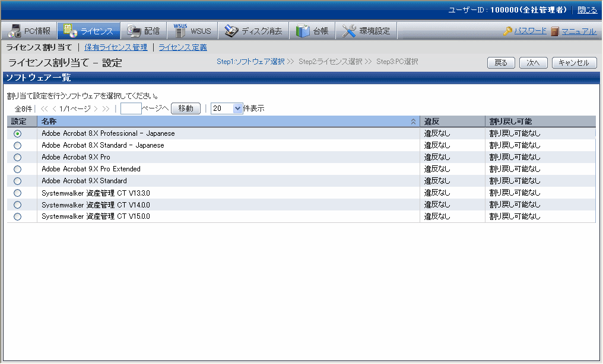Click the 配信 distribution icon

(x=134, y=31)
